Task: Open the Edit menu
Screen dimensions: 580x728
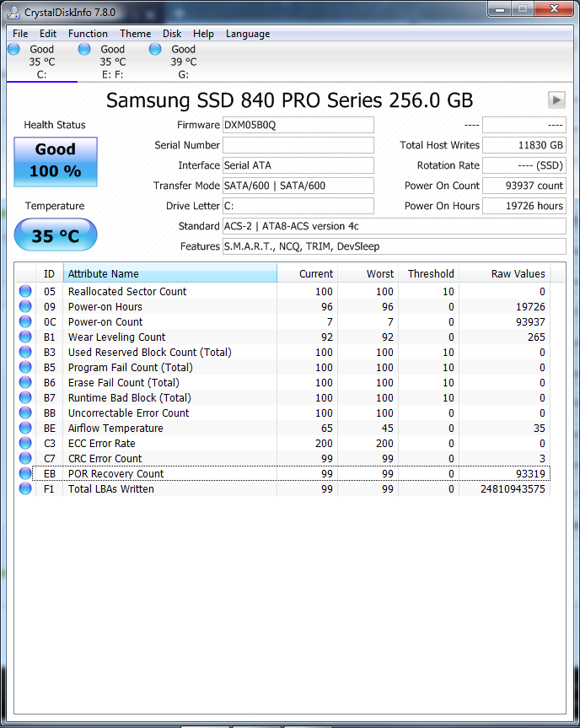Action: [48, 34]
